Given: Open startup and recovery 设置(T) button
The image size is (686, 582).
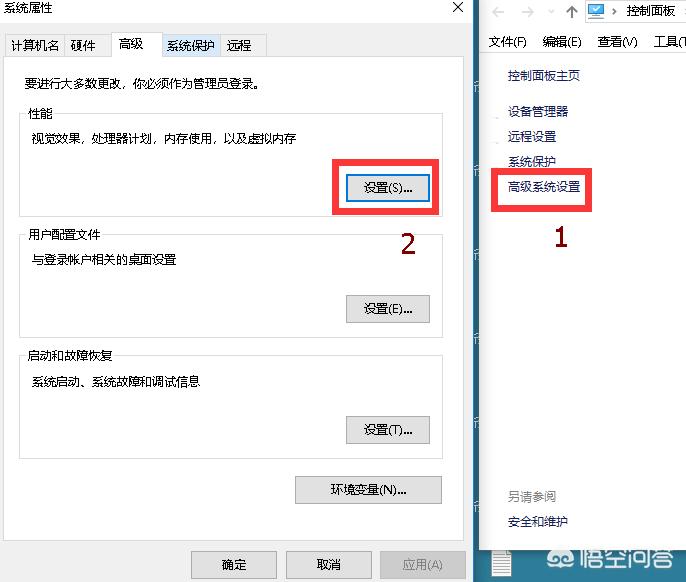Looking at the screenshot, I should coord(388,430).
